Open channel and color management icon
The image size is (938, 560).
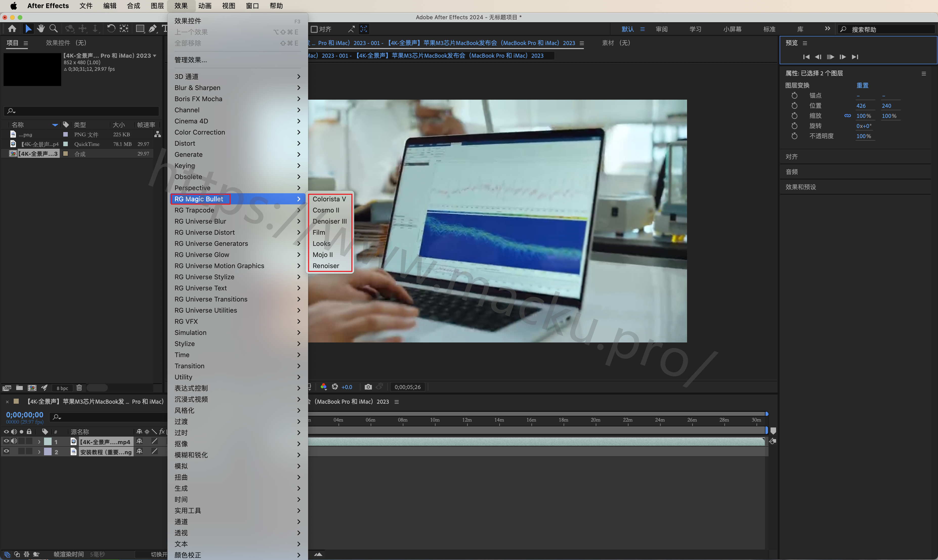[323, 387]
